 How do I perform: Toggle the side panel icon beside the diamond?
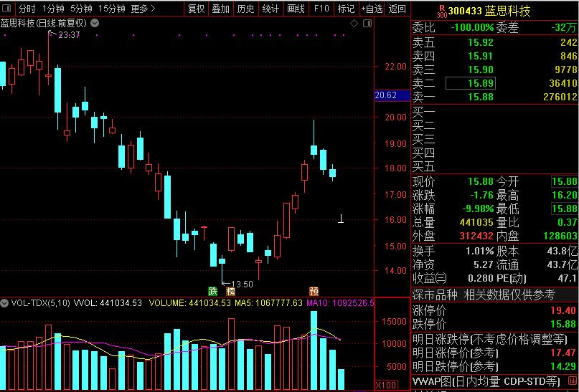[x=366, y=24]
